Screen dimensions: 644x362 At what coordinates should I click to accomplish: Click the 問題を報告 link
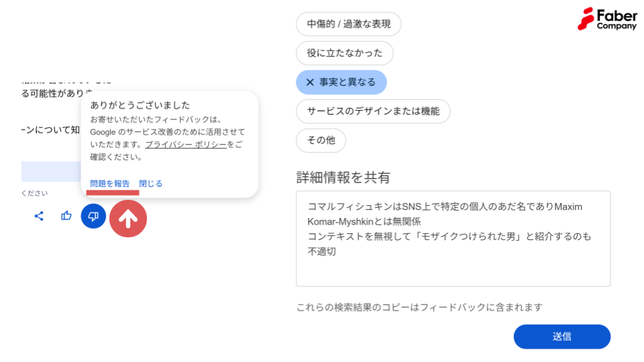tap(109, 184)
